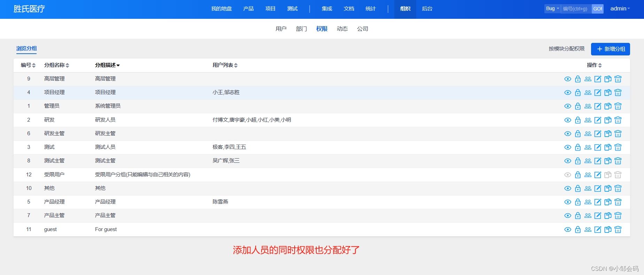View the 其他 group via eye icon
The height and width of the screenshot is (275, 644).
coord(568,189)
